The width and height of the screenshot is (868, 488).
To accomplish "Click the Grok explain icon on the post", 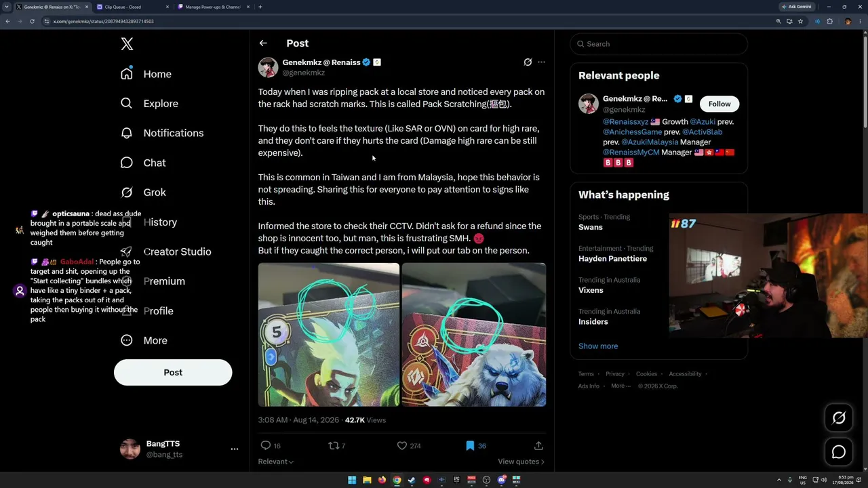I will [x=528, y=62].
